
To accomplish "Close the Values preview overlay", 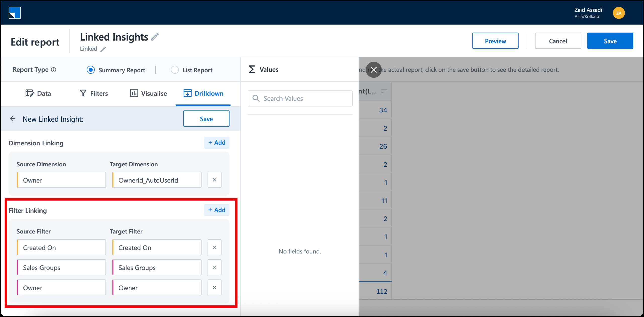I will (x=374, y=70).
